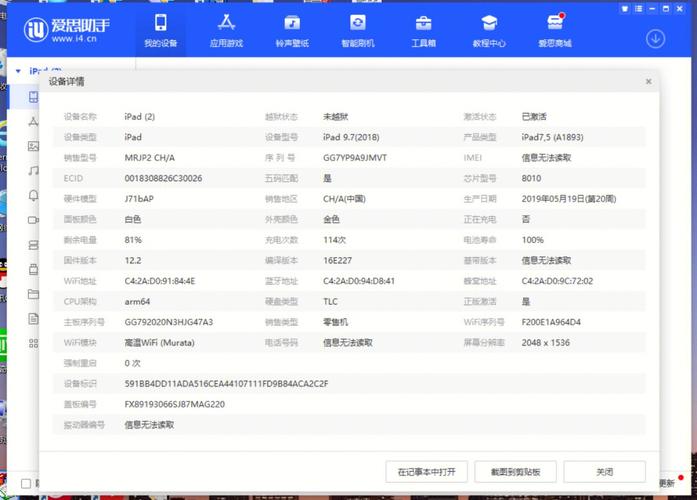
Task: Click firmware version 12.2
Action: click(x=132, y=260)
